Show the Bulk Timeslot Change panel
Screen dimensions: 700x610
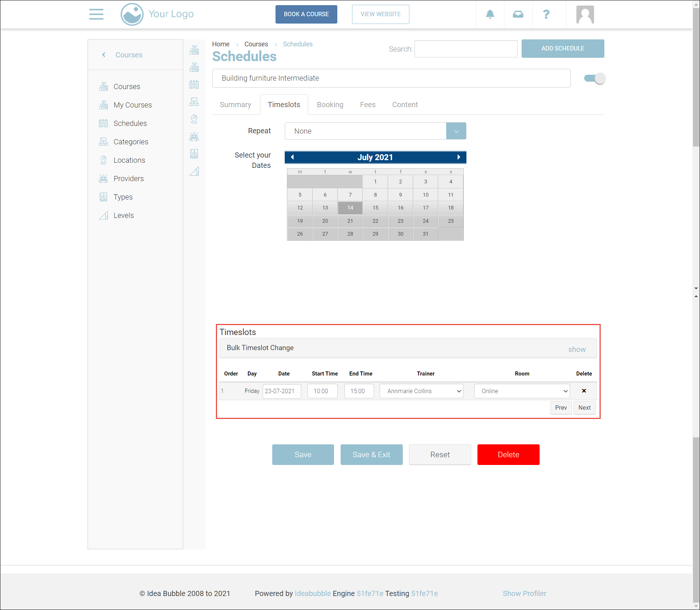[576, 349]
